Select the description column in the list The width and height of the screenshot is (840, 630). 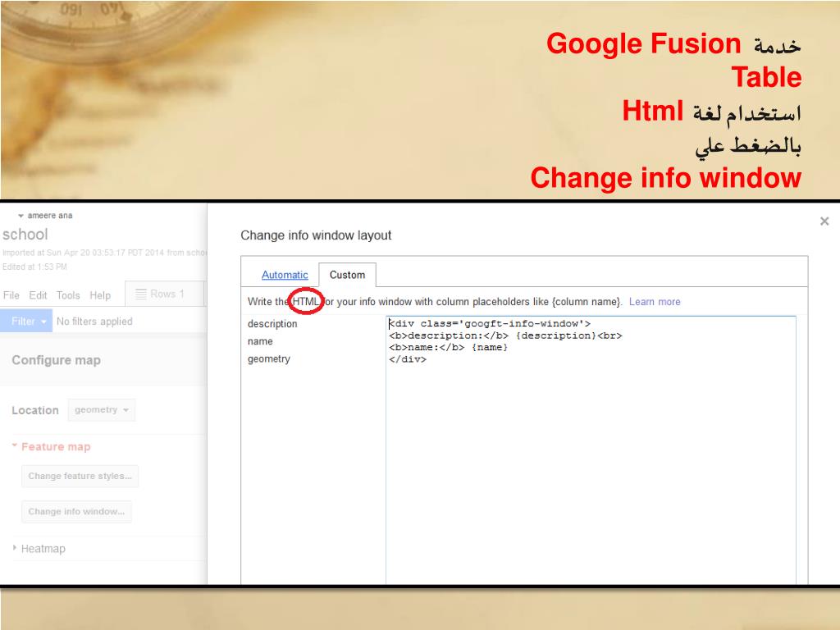[x=272, y=323]
